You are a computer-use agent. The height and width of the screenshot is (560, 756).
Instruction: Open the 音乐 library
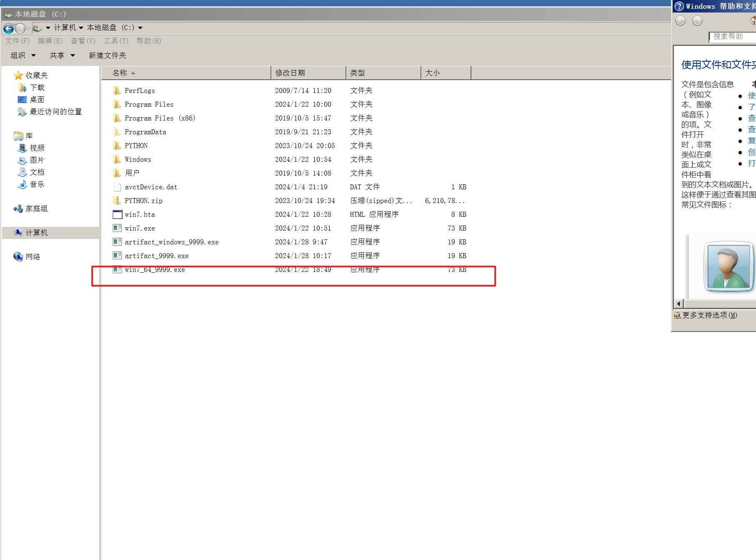coord(37,184)
